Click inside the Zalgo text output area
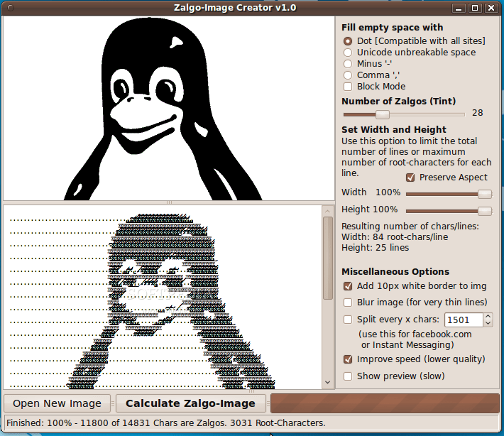Viewport: 504px width, 436px height. coord(163,297)
